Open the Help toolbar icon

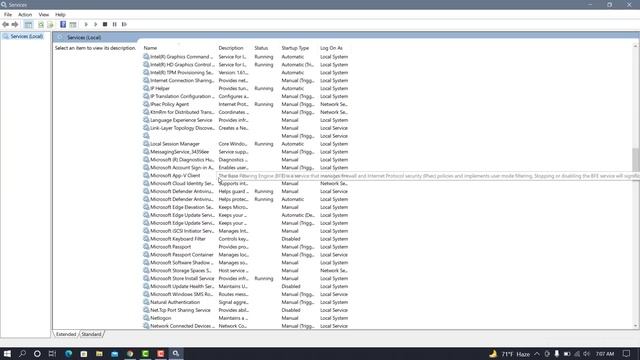point(63,24)
